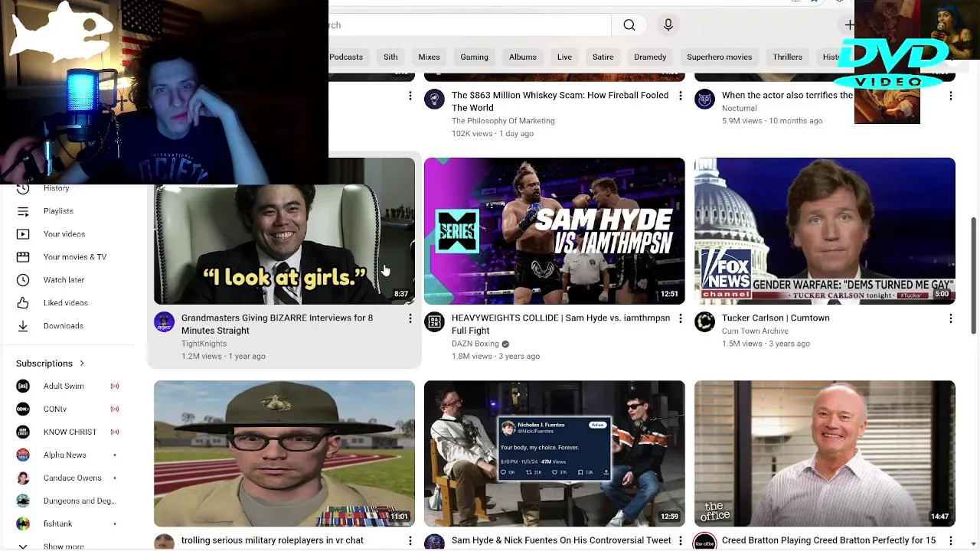
Task: Open the Candace Owens channel avatar
Action: tap(23, 478)
